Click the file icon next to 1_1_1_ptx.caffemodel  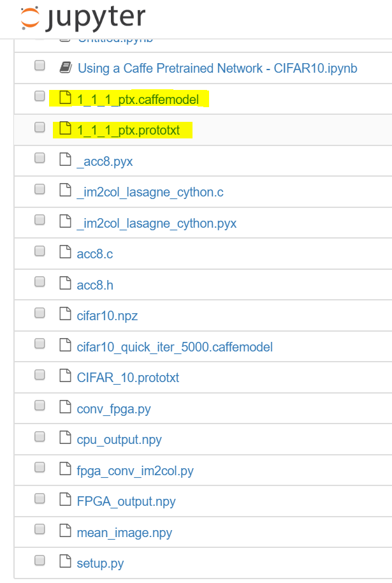point(63,97)
